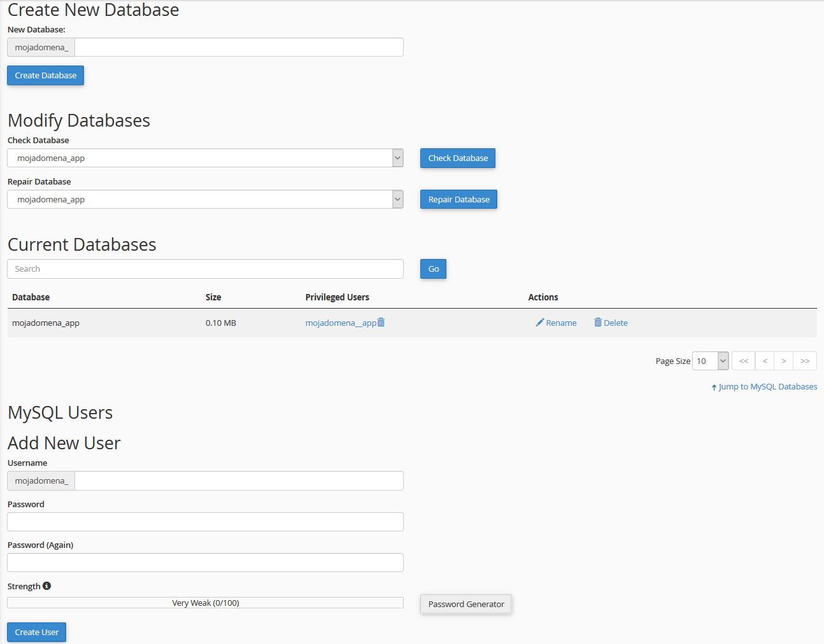This screenshot has width=824, height=644.
Task: Click into the New Database name field
Action: [x=239, y=47]
